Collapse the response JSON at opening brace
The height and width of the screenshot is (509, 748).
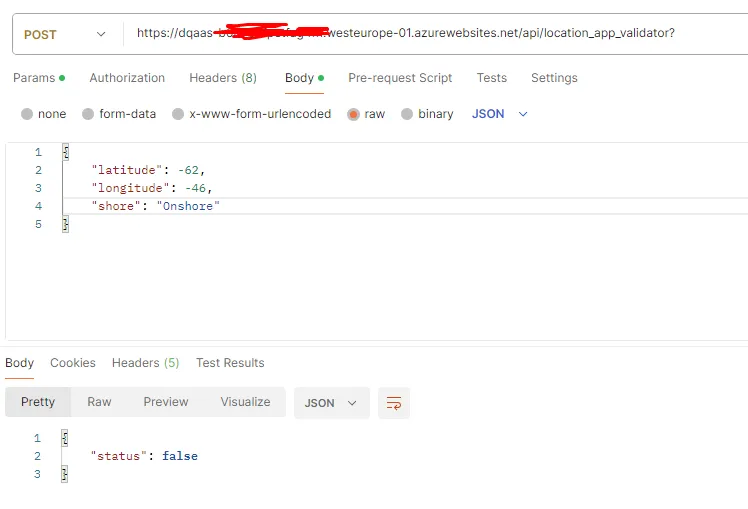65,438
